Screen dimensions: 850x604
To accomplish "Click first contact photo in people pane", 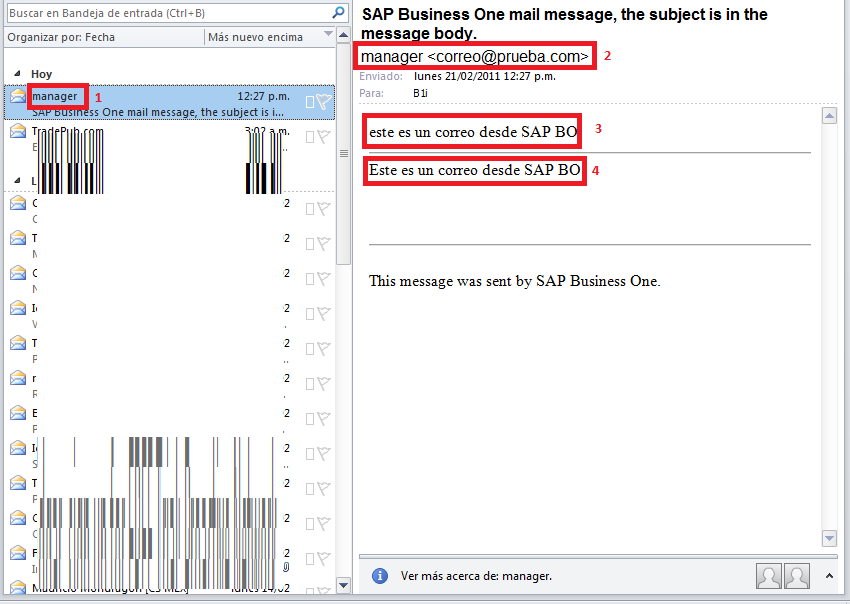I will click(x=769, y=576).
